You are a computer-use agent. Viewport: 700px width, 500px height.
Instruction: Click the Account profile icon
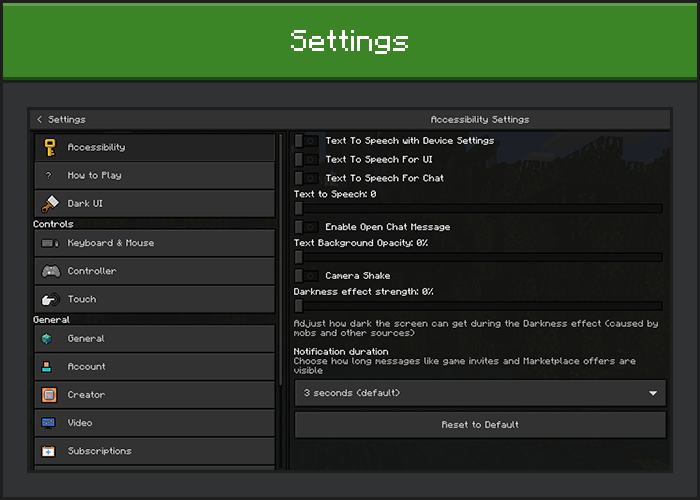click(x=49, y=367)
